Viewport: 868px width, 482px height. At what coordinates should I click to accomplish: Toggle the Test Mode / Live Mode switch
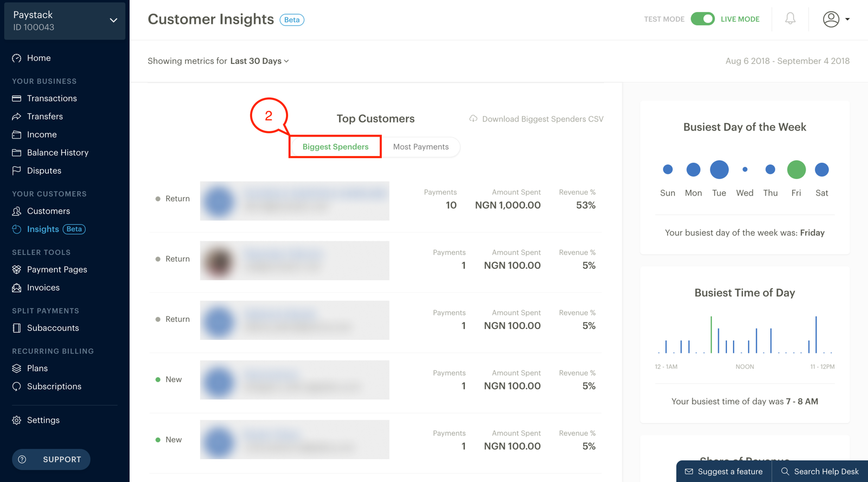[703, 19]
